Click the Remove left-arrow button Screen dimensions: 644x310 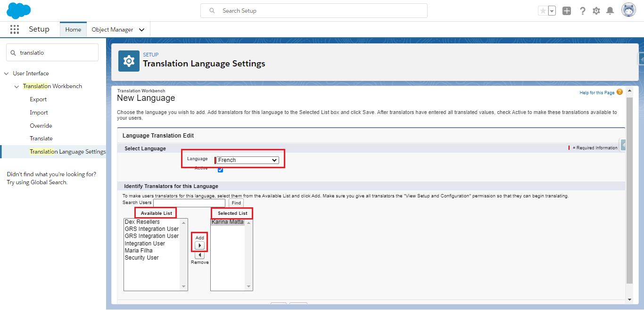(x=199, y=255)
